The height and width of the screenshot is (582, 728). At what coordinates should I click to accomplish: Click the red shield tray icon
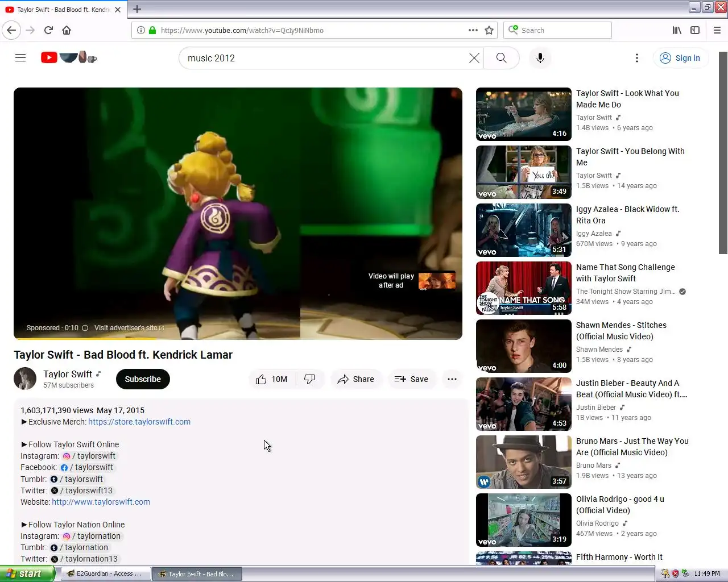tap(675, 573)
